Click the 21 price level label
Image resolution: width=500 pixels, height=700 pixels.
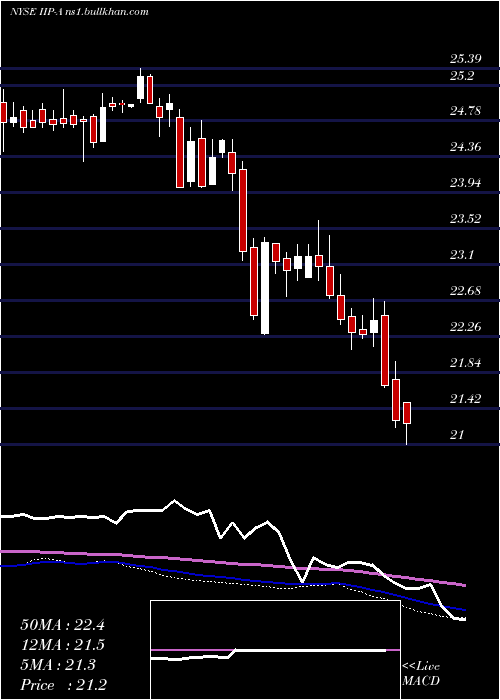tap(457, 435)
